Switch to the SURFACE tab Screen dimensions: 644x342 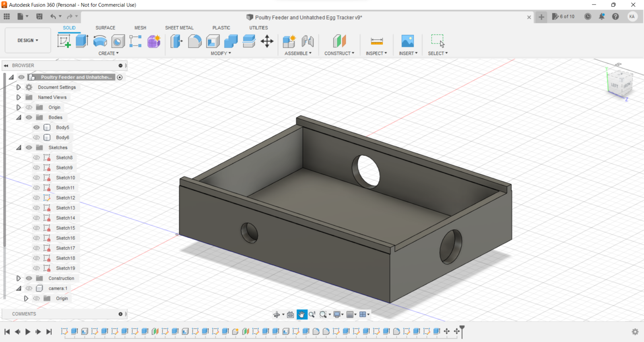tap(105, 28)
